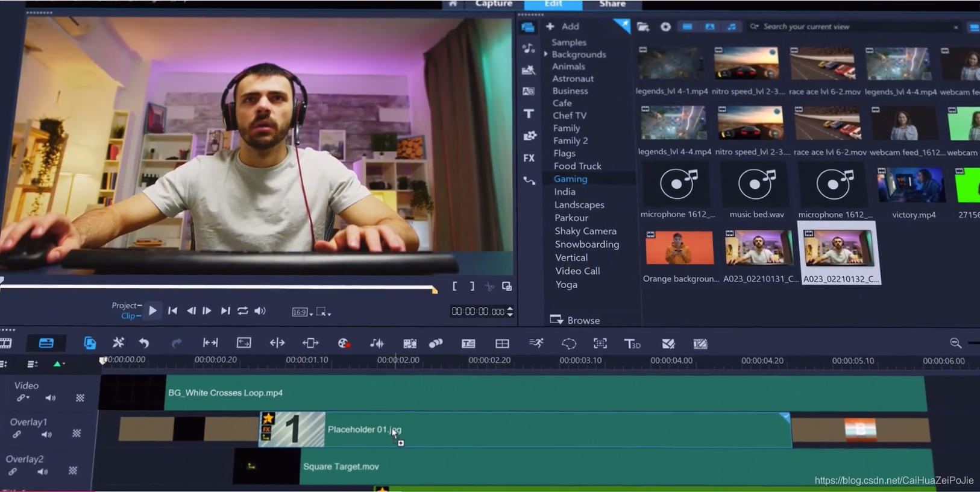This screenshot has height=492, width=980.
Task: Click the zoom out magnifier on the timeline
Action: pyautogui.click(x=955, y=343)
